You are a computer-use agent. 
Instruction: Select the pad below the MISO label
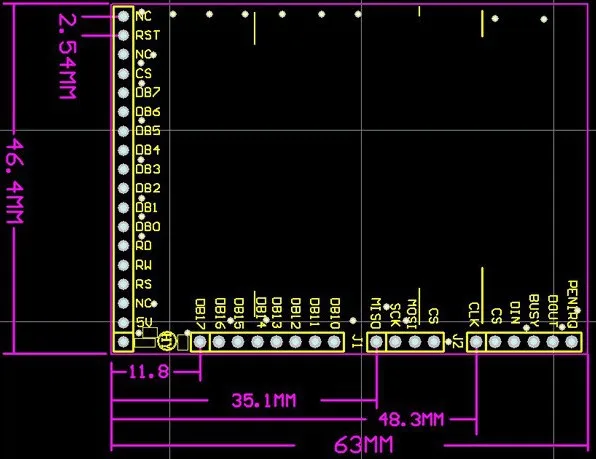(x=376, y=342)
